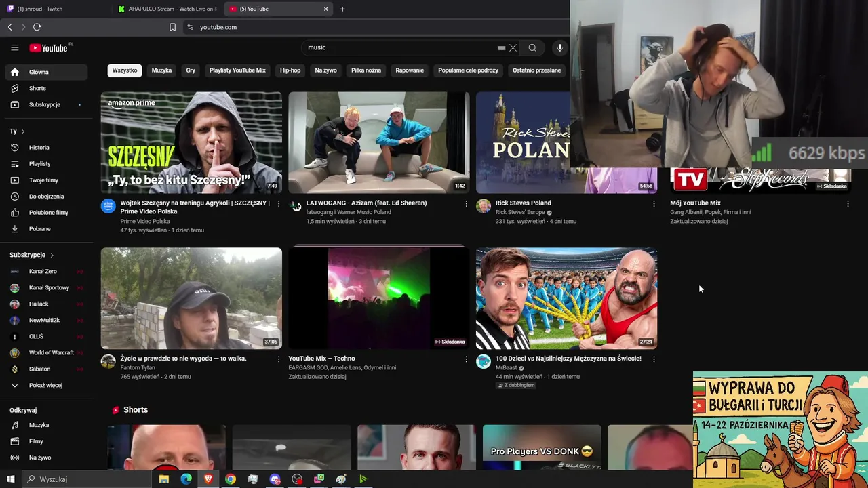
Task: Open Muzyka under Odkrywaj
Action: (46, 425)
